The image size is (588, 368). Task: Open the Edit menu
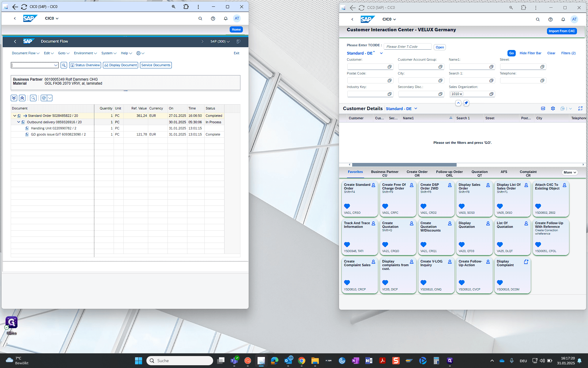tap(49, 53)
